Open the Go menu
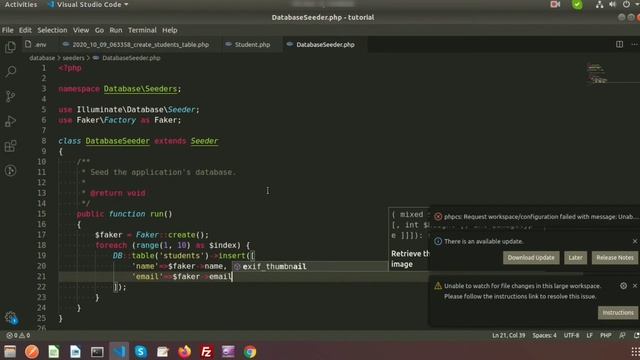Viewport: 640px width, 360px height. click(x=99, y=30)
